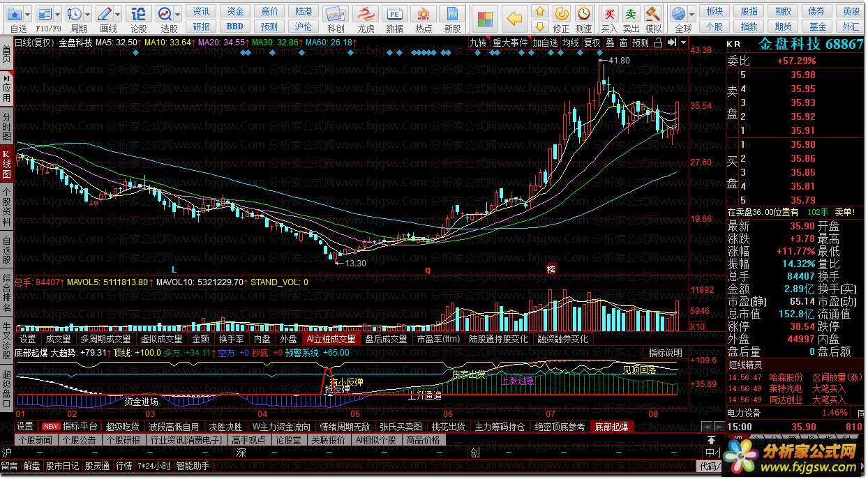Click the 修正 refresh icon
The height and width of the screenshot is (479, 868).
[561, 14]
